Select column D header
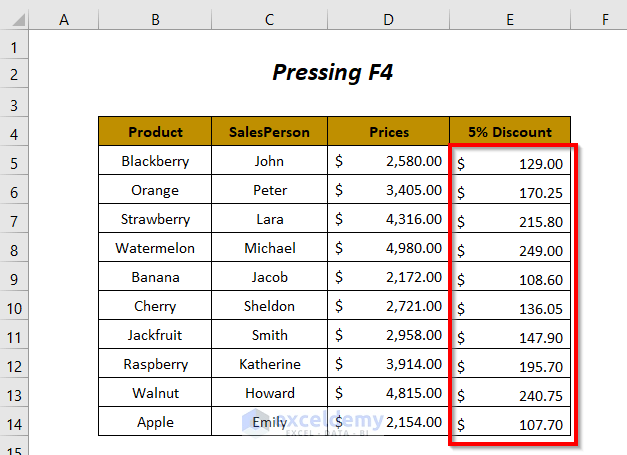Screen dimensions: 627x455 point(388,19)
